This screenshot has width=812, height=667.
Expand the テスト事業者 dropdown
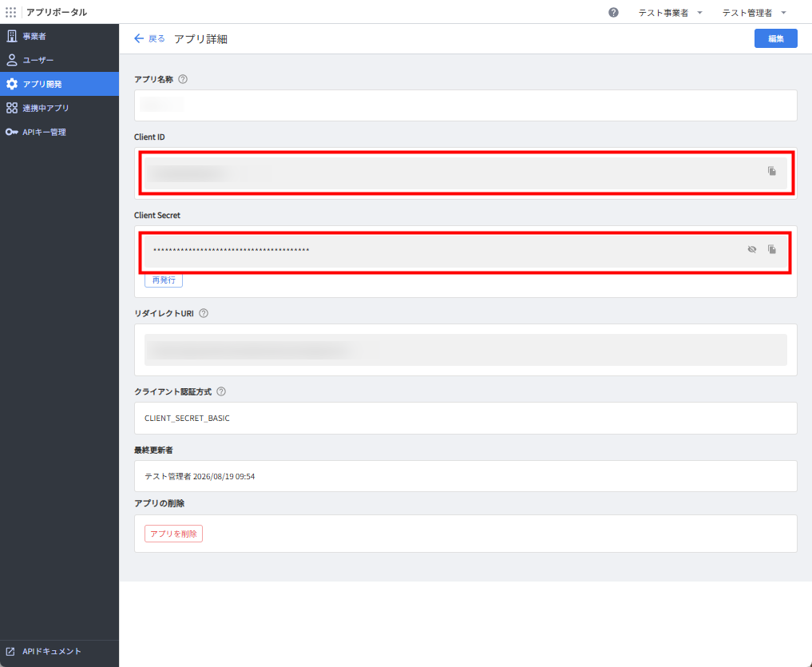tap(670, 13)
